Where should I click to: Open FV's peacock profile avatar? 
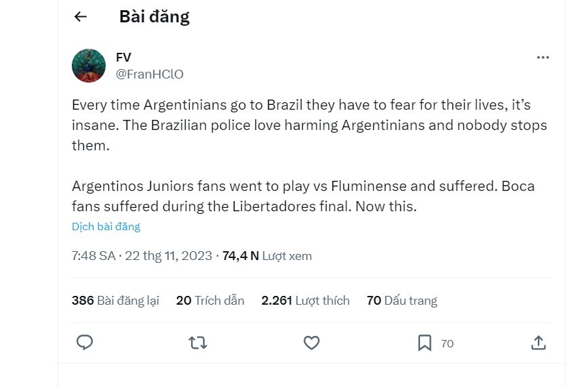tap(89, 66)
